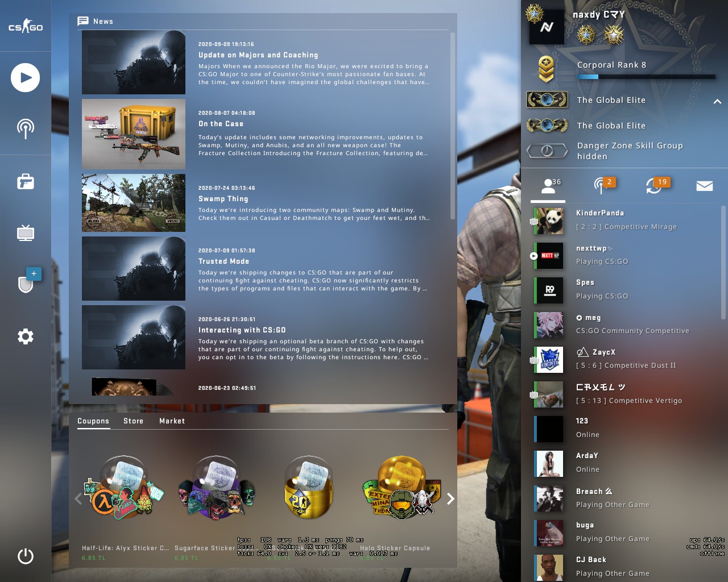Click the On the Case weapon case thumbnail
This screenshot has height=582, width=728.
coord(134,134)
